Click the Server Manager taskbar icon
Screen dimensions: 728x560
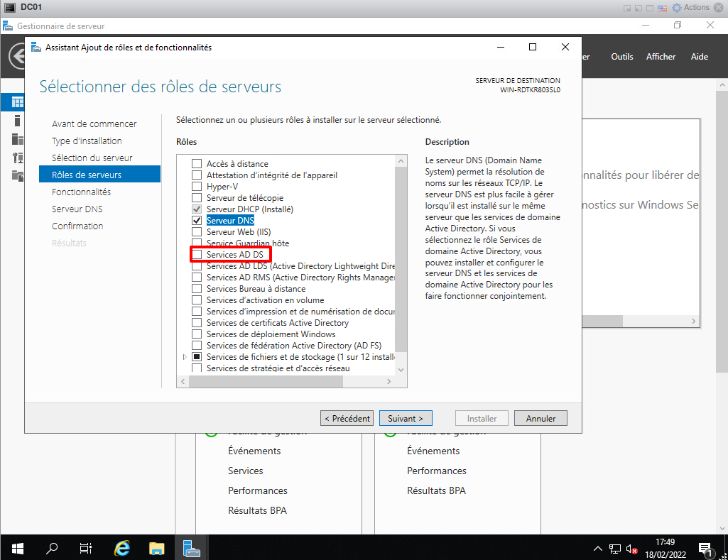191,548
